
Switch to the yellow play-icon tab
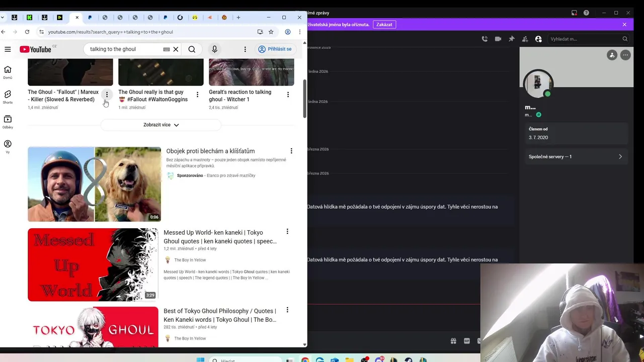click(x=59, y=18)
